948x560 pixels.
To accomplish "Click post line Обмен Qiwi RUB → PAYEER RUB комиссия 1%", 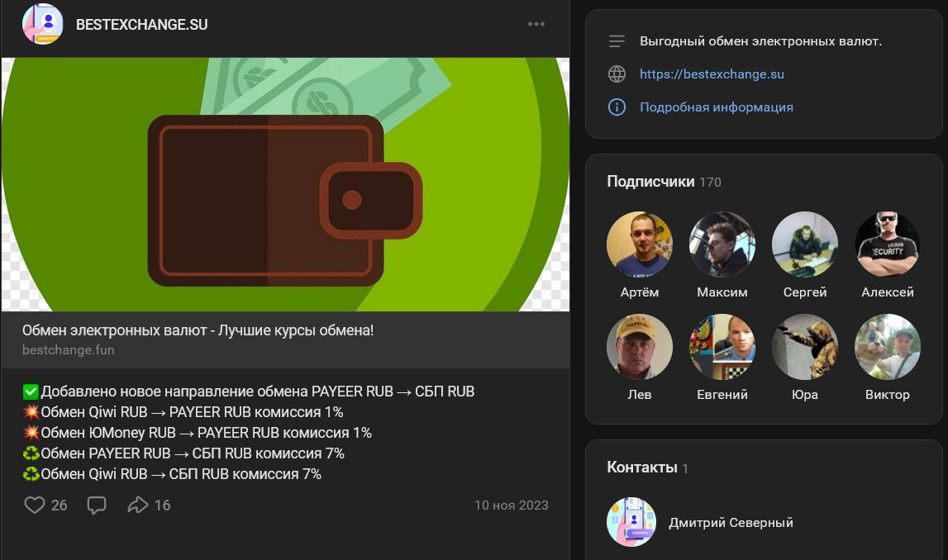I will [183, 412].
